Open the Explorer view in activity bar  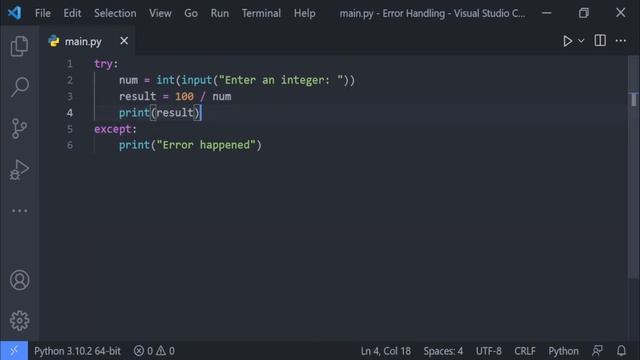coord(19,46)
